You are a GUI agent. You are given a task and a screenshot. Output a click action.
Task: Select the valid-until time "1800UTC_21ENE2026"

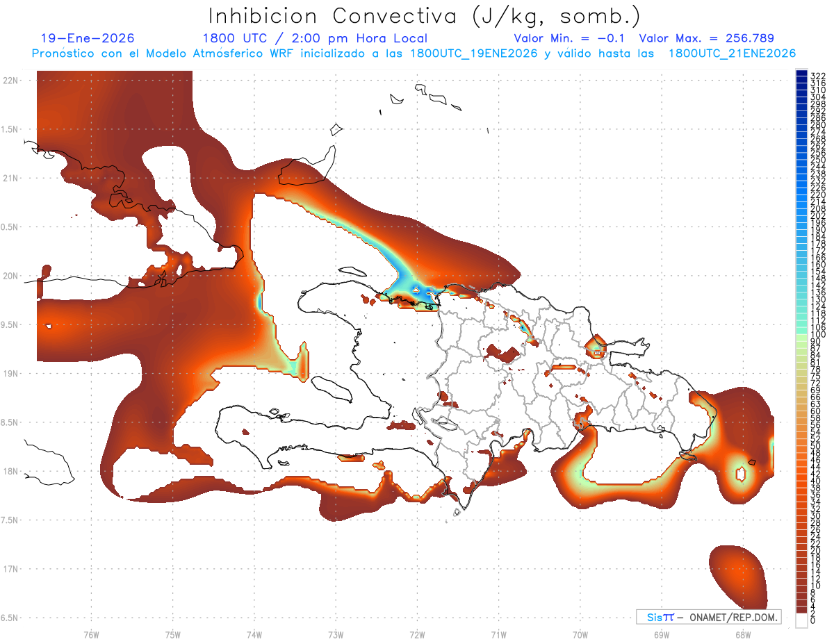[732, 53]
